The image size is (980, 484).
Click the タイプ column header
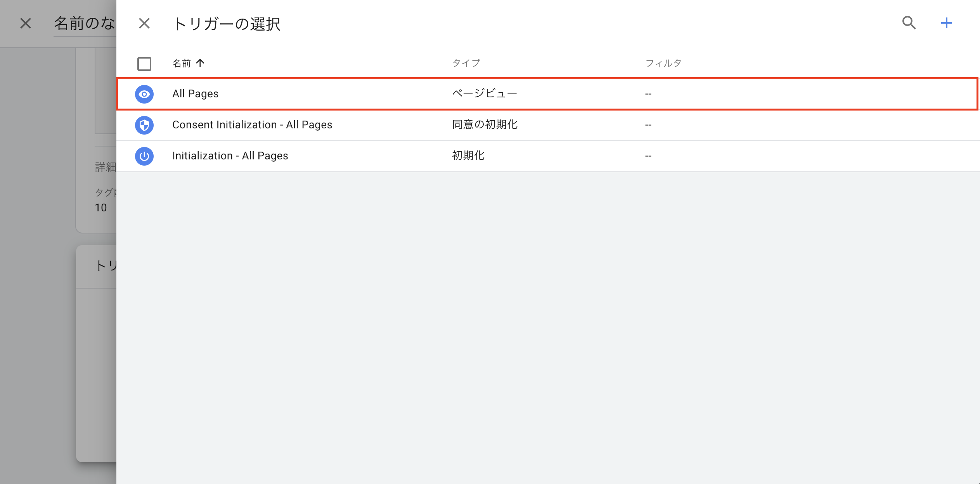[x=466, y=63]
